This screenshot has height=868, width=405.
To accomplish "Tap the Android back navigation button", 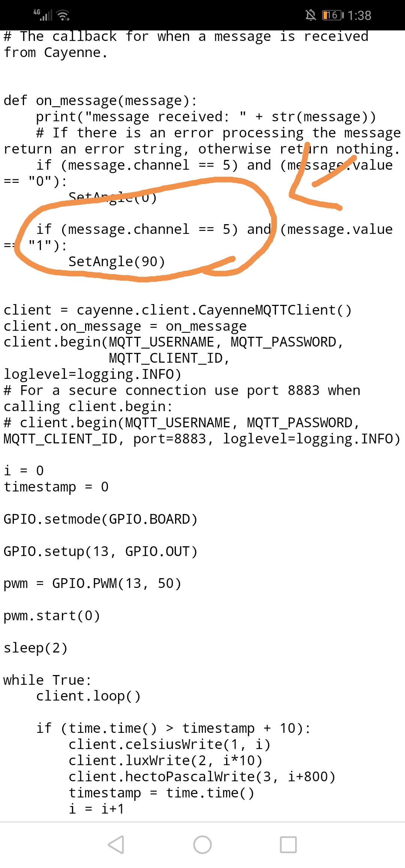I will (x=116, y=845).
